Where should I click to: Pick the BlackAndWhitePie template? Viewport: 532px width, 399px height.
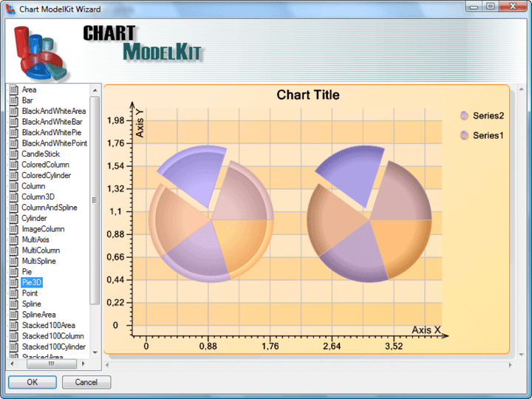(51, 132)
